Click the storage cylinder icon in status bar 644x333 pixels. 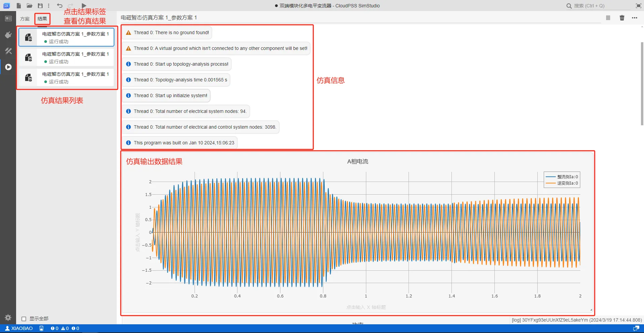tap(42, 328)
